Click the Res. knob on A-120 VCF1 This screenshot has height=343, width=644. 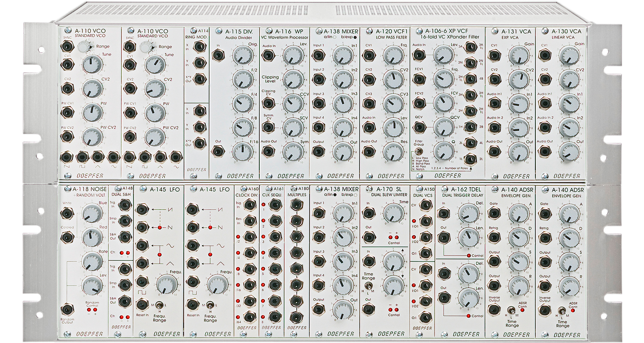(x=392, y=151)
